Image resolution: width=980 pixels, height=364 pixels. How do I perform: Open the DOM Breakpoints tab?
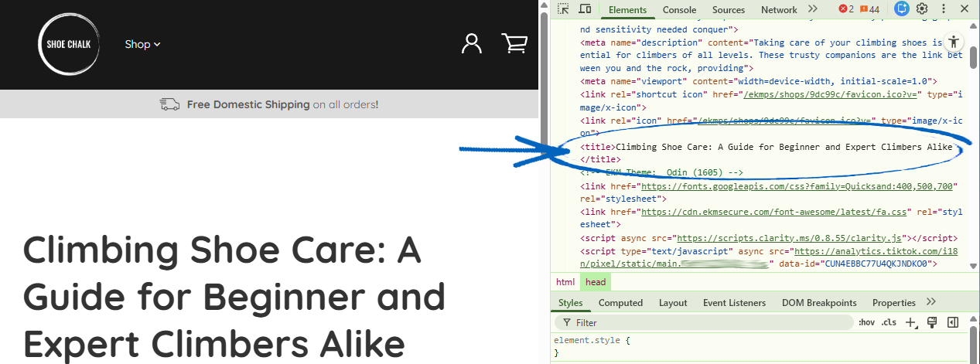pos(819,303)
